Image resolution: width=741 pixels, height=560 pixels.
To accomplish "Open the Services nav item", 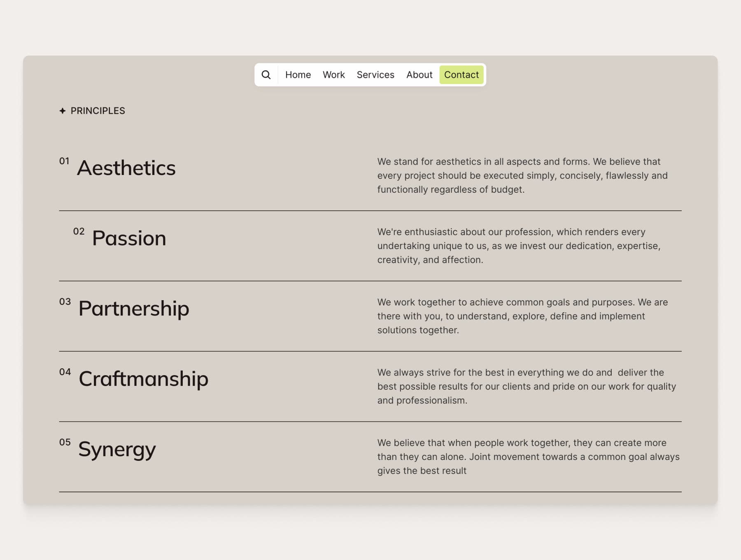I will [x=375, y=75].
